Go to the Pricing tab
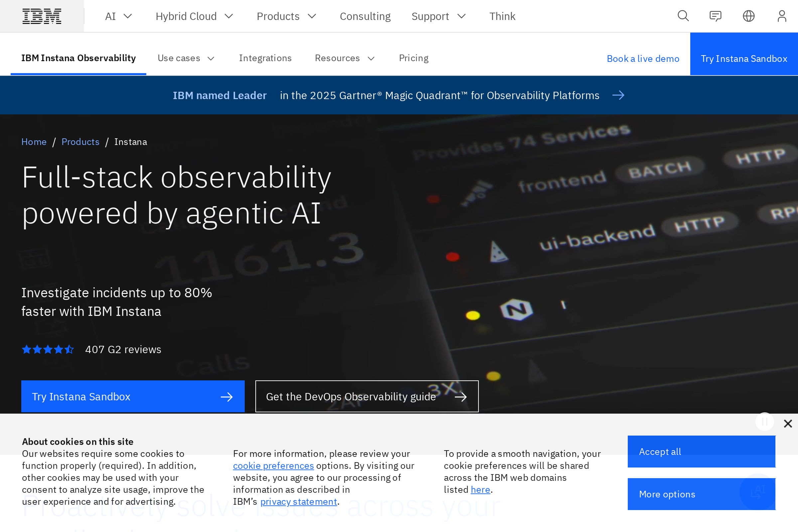The image size is (798, 532). (x=414, y=59)
